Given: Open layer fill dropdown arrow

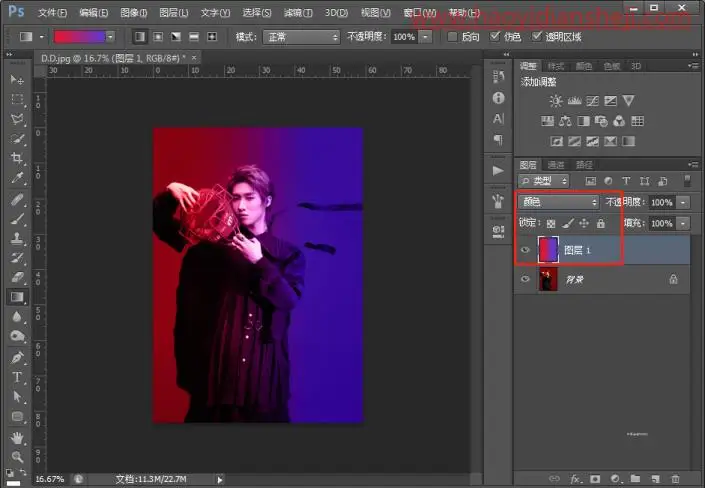Looking at the screenshot, I should point(683,223).
